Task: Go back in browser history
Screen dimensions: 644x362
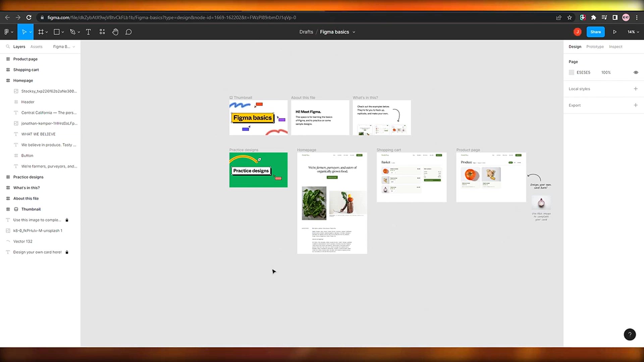Action: 7,17
